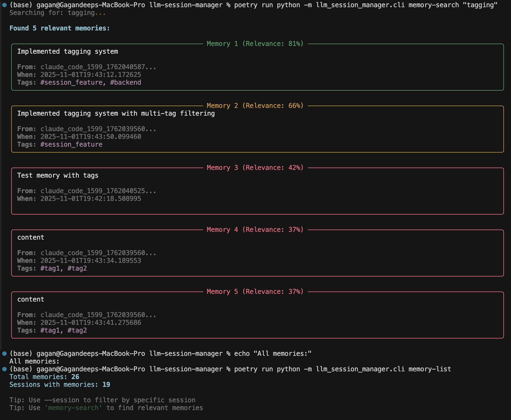Screen dimensions: 511x420
Task: Click timestamp 2025-11-01T19:43:12.172625
Action: click(91, 75)
